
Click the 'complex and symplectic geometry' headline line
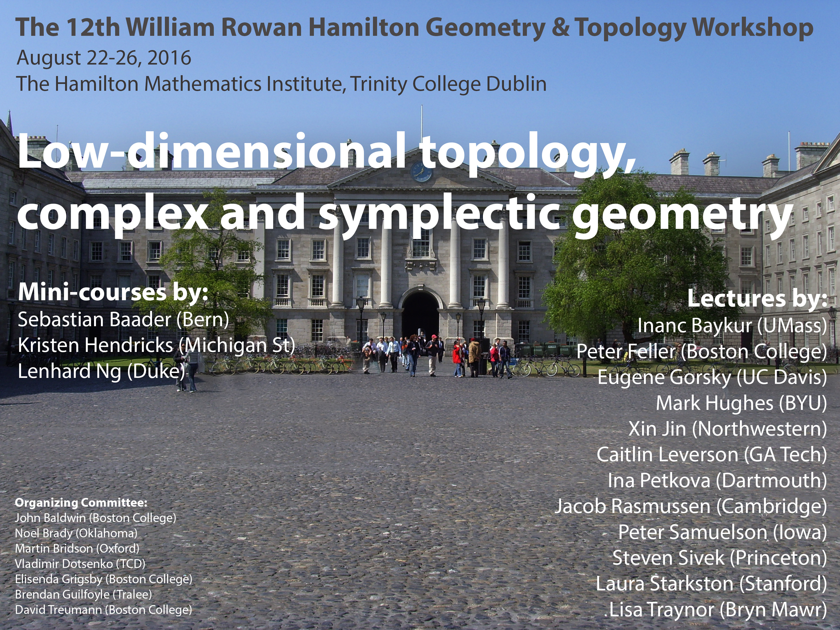[x=405, y=216]
